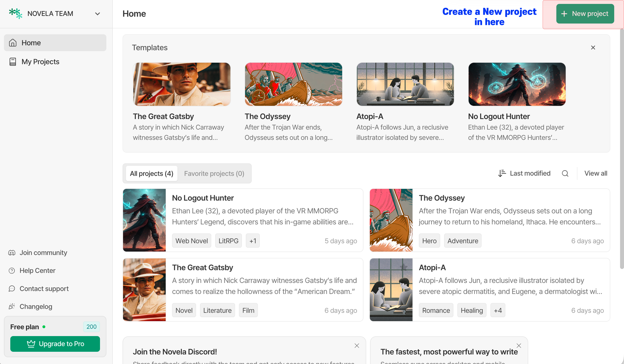Click No Logout Hunter template title text
Image resolution: width=624 pixels, height=364 pixels.
[499, 116]
